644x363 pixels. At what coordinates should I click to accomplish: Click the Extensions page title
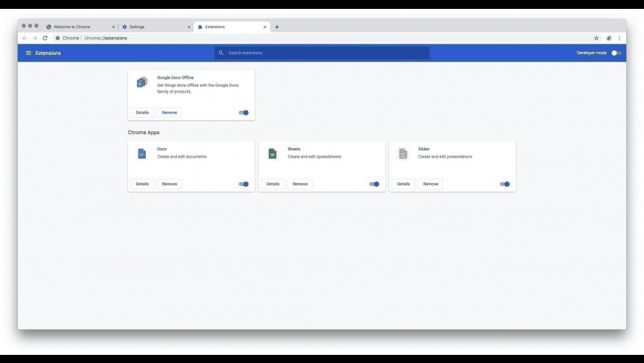(48, 53)
